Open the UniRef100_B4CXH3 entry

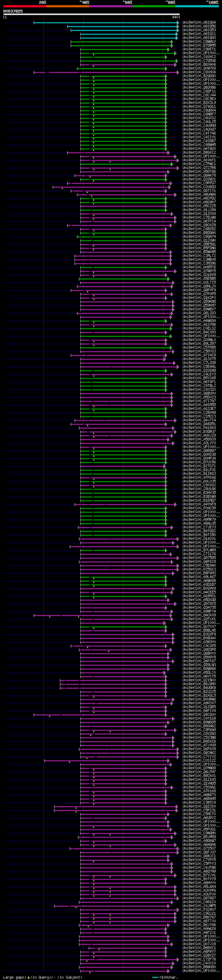click(199, 332)
